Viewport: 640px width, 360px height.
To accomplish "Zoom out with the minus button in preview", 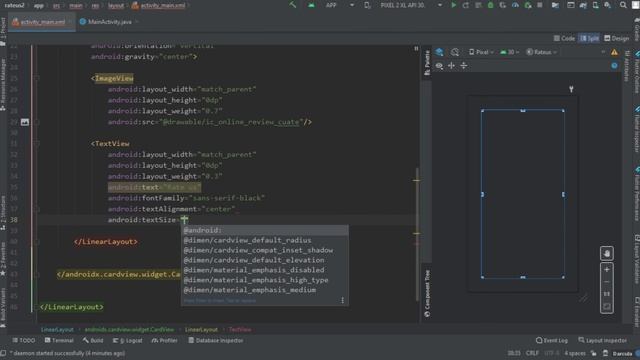I will click(607, 282).
